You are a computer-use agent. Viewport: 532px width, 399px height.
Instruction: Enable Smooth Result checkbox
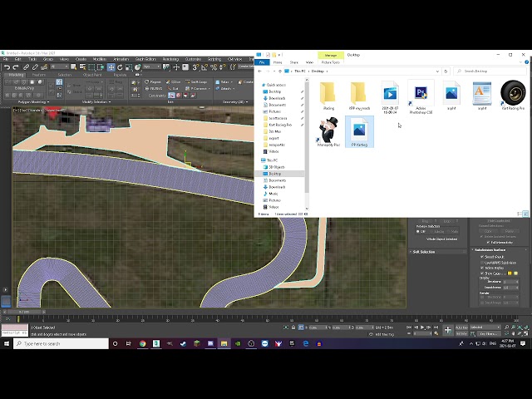point(482,257)
